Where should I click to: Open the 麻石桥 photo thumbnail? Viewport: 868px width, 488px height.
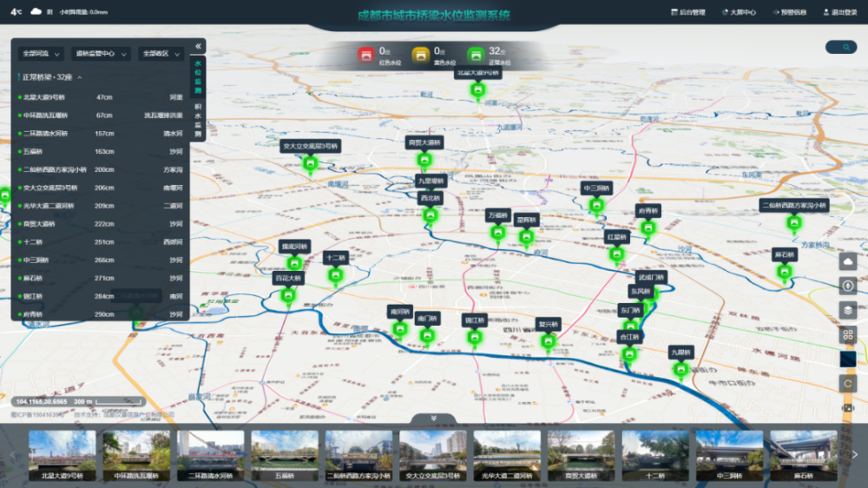[x=804, y=455]
